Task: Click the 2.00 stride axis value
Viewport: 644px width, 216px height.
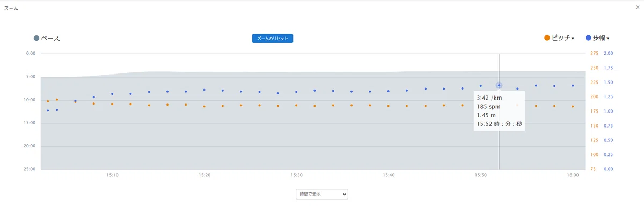Action: [609, 54]
